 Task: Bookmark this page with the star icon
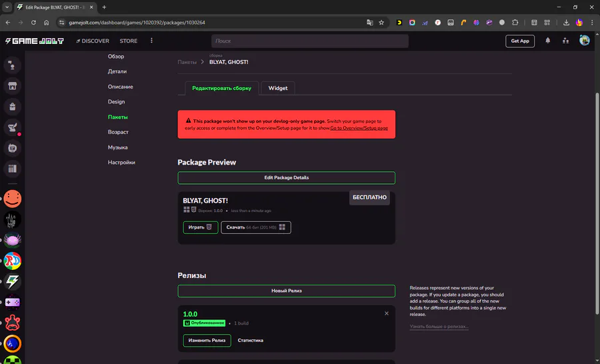(381, 23)
